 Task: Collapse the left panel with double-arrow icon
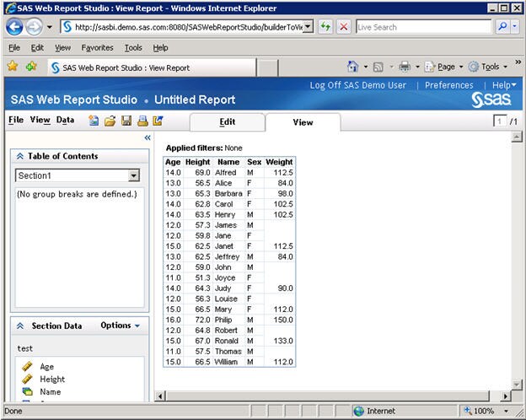pos(147,137)
